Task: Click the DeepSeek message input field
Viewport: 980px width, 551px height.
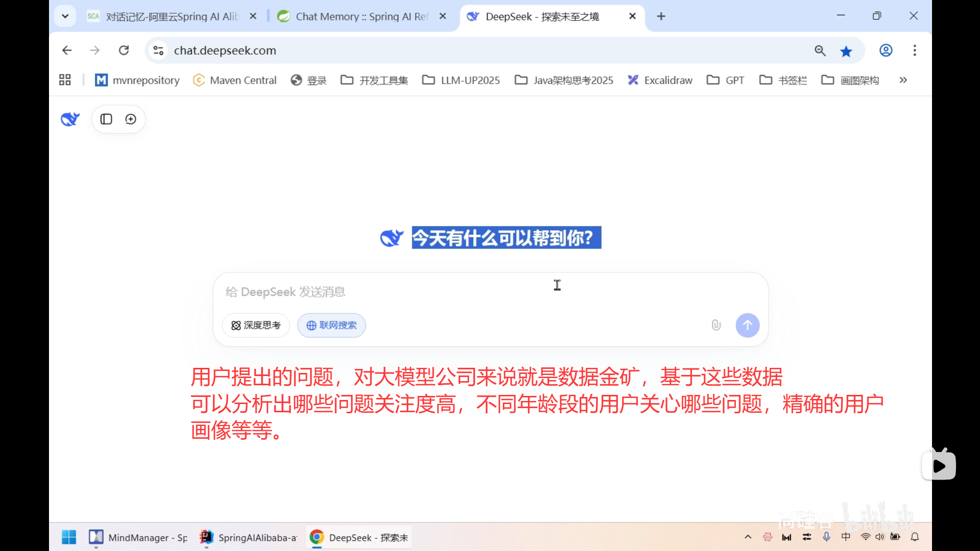Action: (459, 291)
